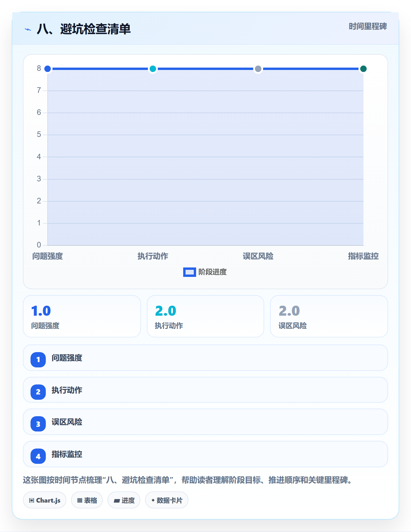Screen dimensions: 411x532
Task: Select step 2 执行动作 list row
Action: [x=206, y=390]
